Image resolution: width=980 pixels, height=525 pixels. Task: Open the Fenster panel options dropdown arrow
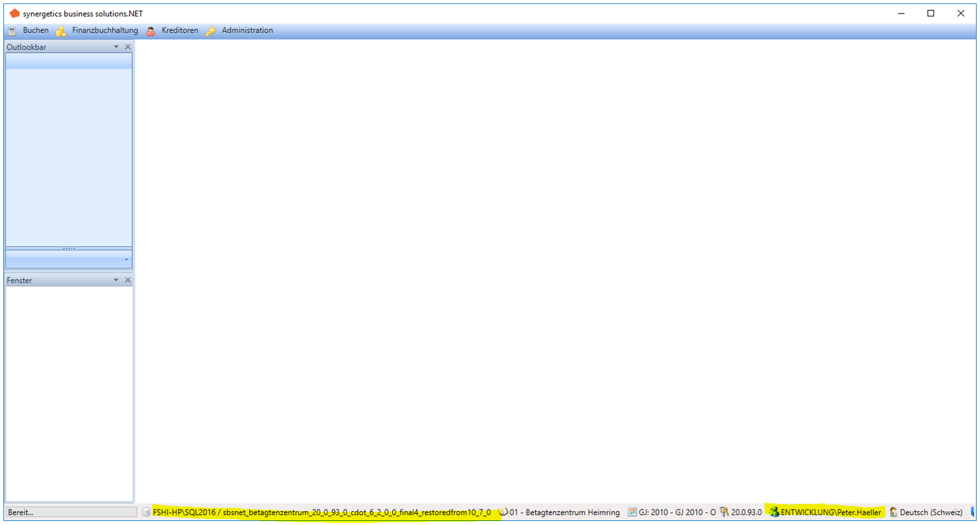point(116,280)
